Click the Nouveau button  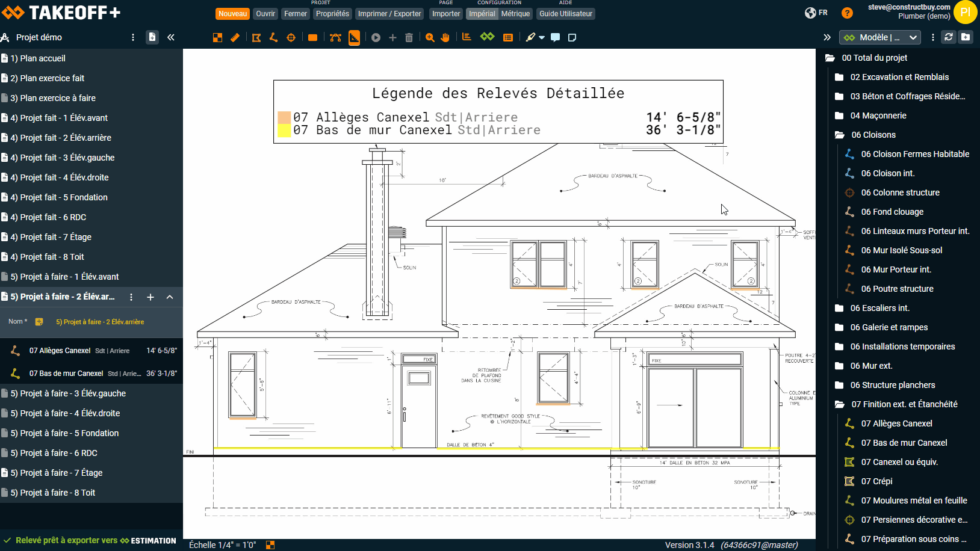(x=232, y=14)
